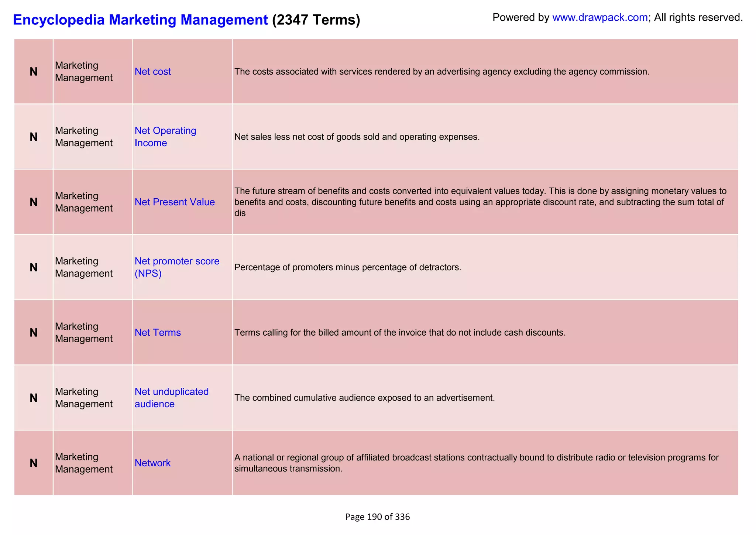This screenshot has width=756, height=535.
Task: Open the Network term link
Action: 152,463
